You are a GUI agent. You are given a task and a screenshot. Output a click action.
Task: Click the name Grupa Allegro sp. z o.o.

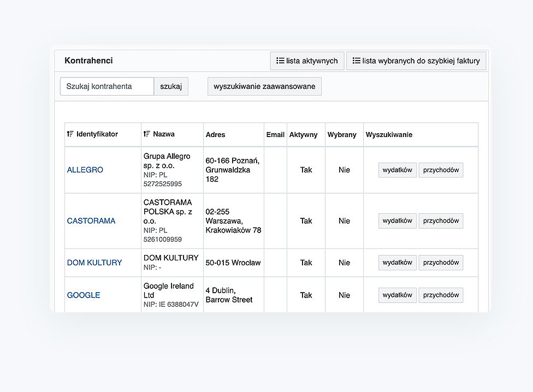167,161
